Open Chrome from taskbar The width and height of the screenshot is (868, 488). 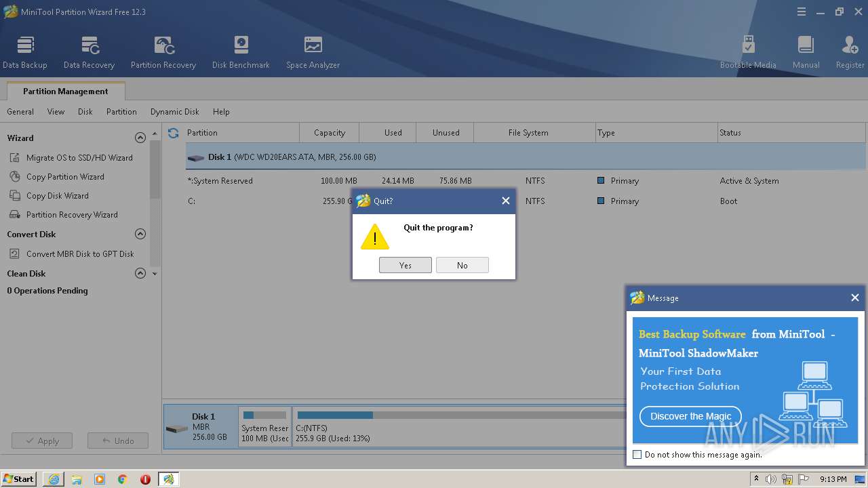coord(123,479)
